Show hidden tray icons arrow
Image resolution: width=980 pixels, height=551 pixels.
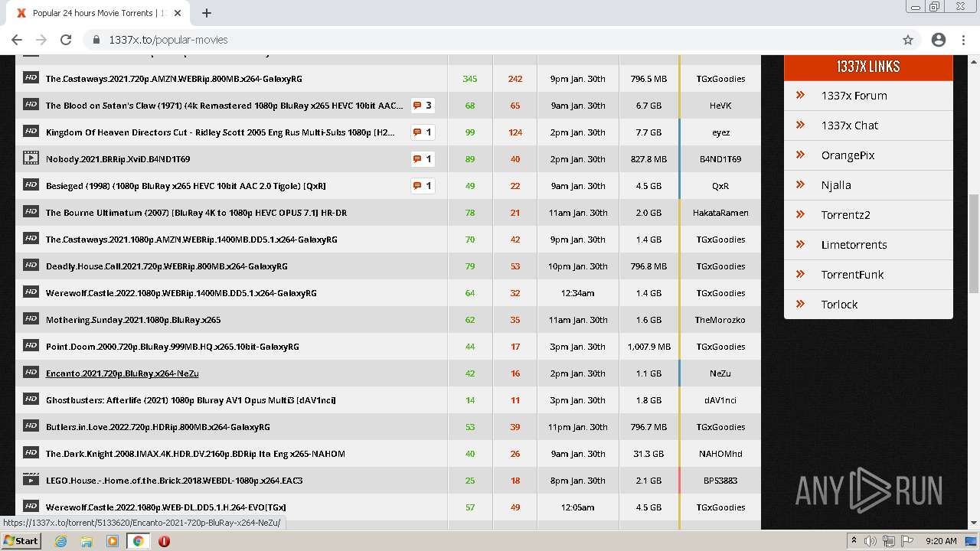[854, 541]
